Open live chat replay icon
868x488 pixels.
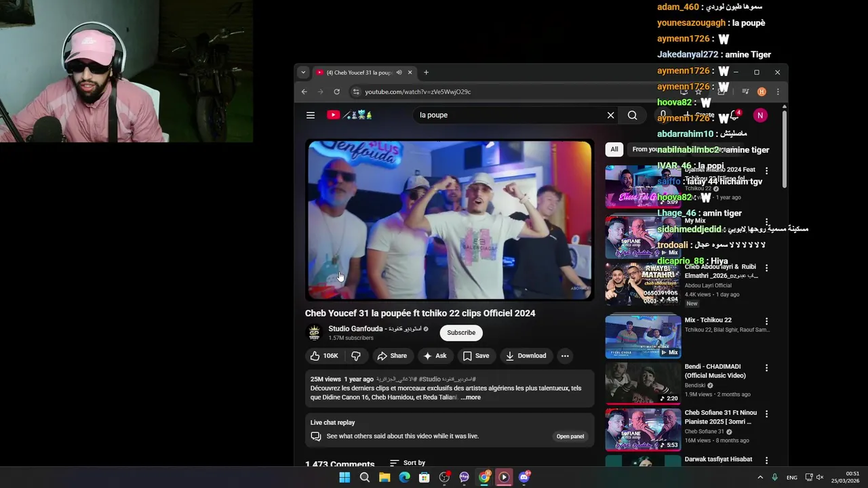coord(315,436)
